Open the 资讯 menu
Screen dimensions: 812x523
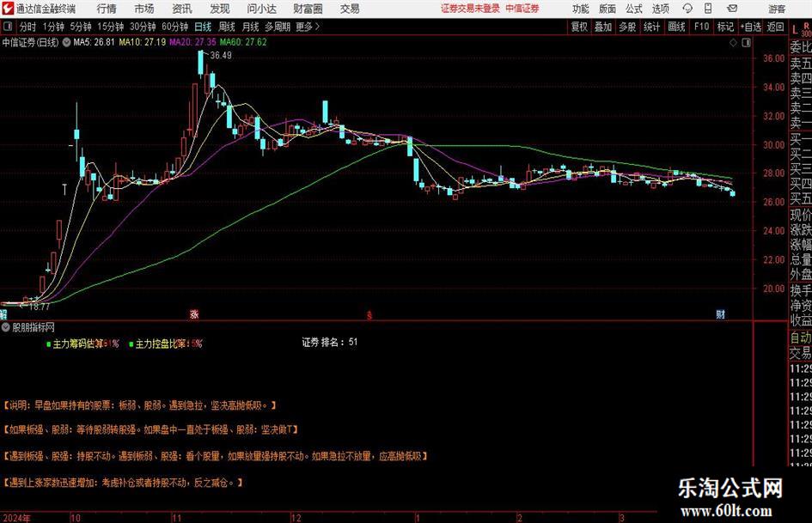(182, 9)
